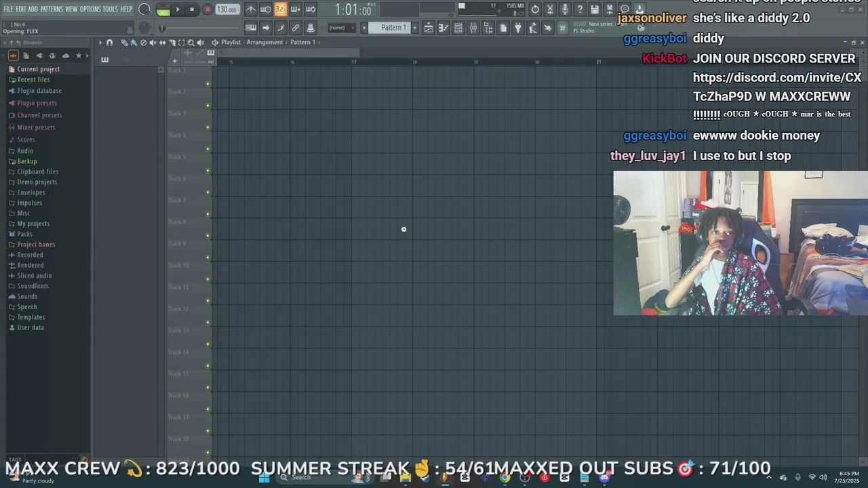Open the TOOLS menu
The image size is (868, 488).
[111, 9]
